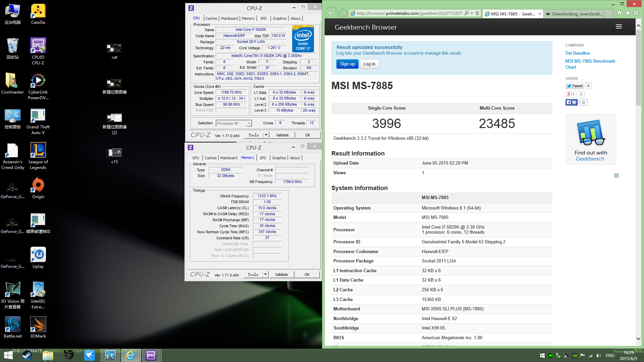Open the c15 image file

coord(114,156)
